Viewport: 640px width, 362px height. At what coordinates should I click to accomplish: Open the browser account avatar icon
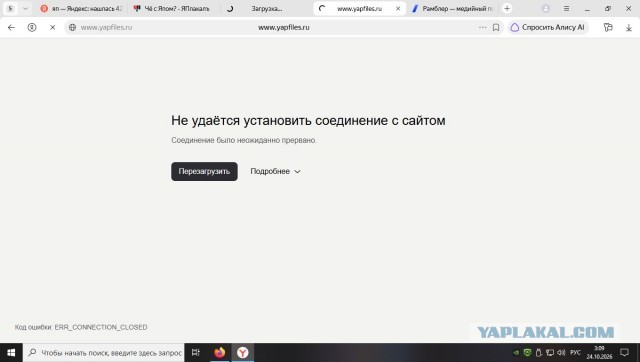point(545,8)
